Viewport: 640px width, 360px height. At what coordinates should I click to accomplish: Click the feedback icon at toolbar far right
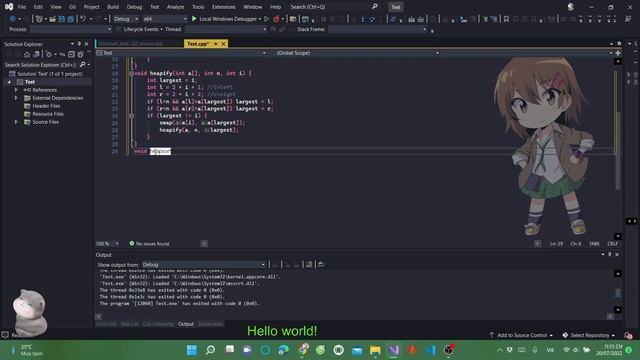tap(628, 19)
